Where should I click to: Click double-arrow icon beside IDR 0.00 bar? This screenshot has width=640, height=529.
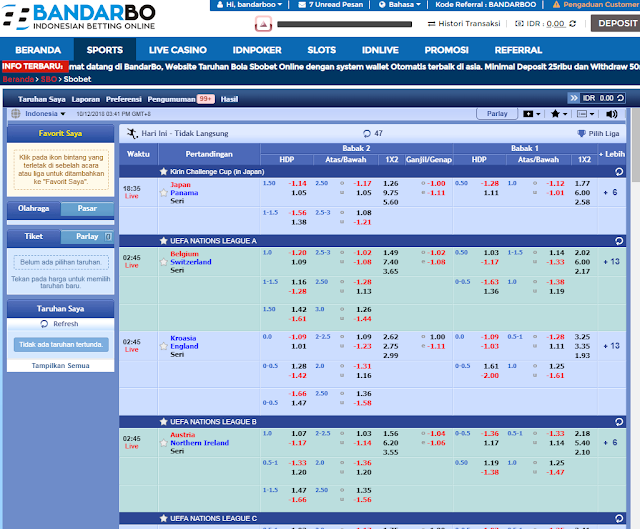pos(574,98)
